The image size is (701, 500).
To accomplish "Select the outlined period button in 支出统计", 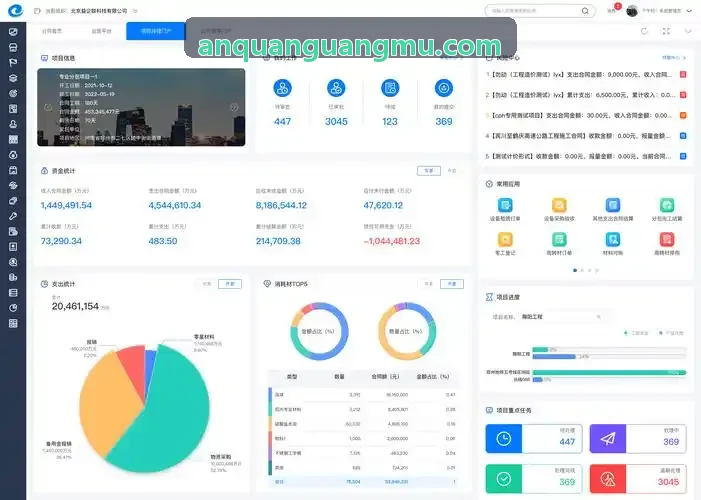I will tap(230, 284).
